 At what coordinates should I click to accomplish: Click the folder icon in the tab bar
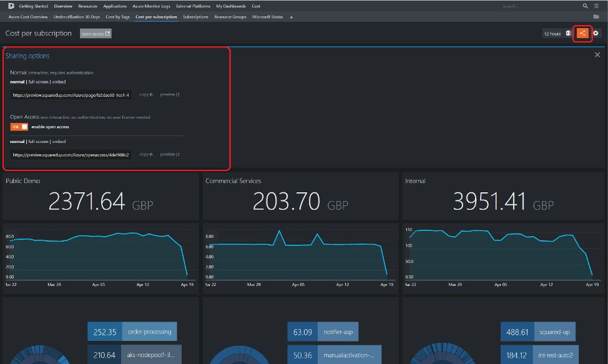coord(596,17)
